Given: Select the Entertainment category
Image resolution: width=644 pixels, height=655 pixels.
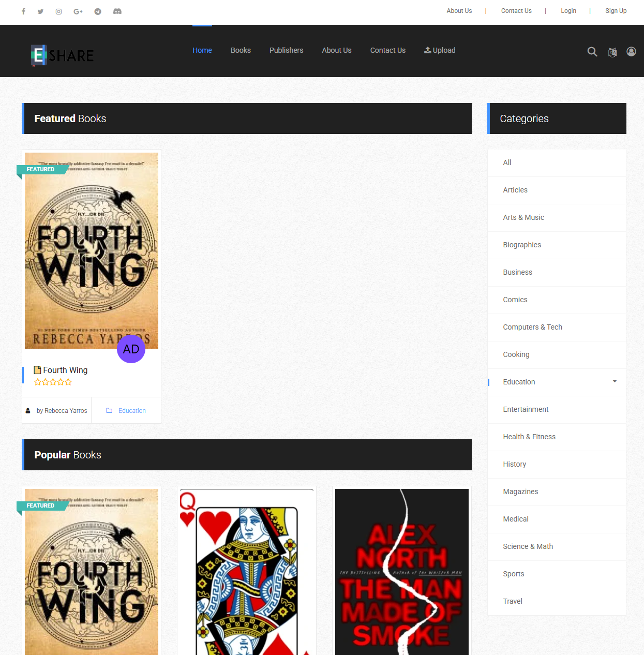Looking at the screenshot, I should pos(557,409).
